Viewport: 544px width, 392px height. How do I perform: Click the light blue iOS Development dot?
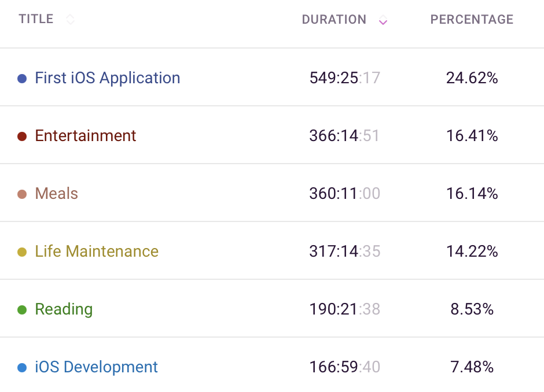22,368
